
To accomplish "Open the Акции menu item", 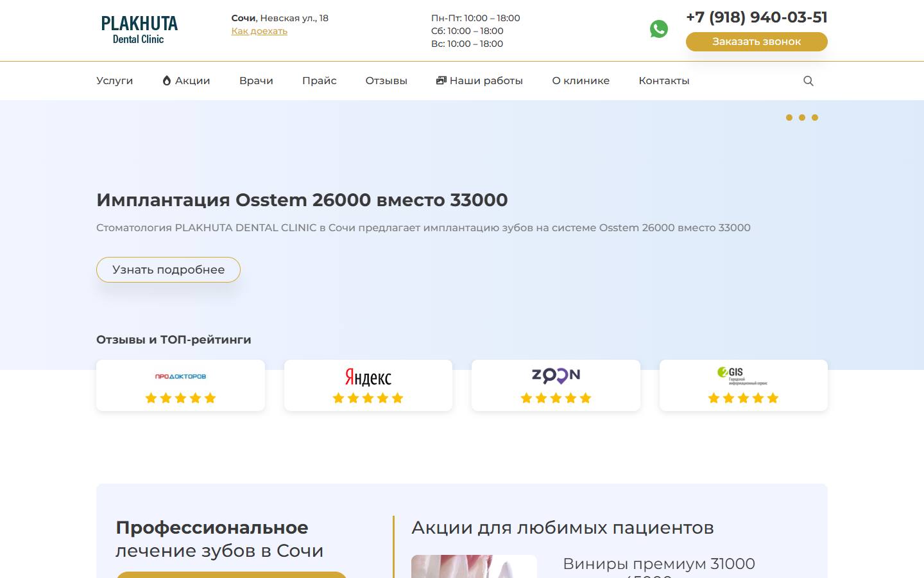I will [186, 81].
